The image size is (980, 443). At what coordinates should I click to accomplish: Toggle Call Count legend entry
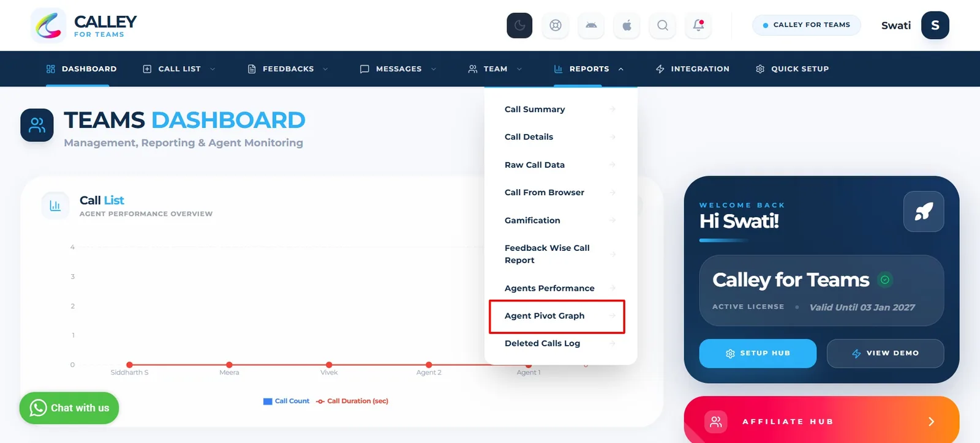pyautogui.click(x=286, y=401)
